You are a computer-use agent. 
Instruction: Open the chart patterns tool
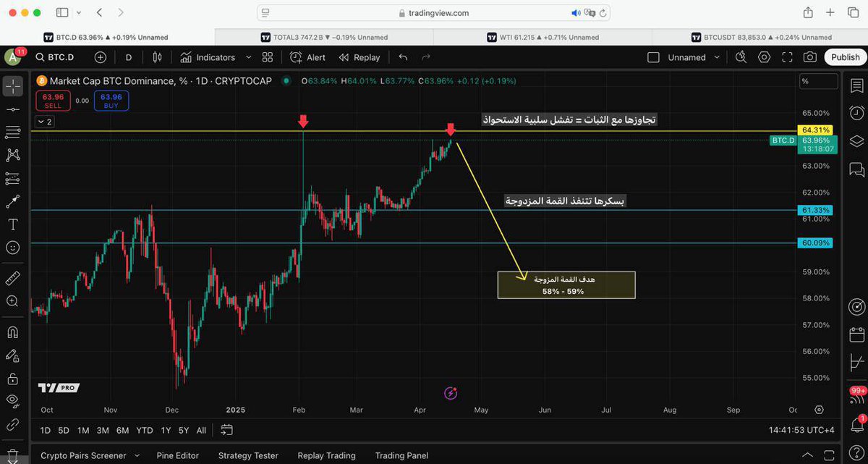[12, 155]
